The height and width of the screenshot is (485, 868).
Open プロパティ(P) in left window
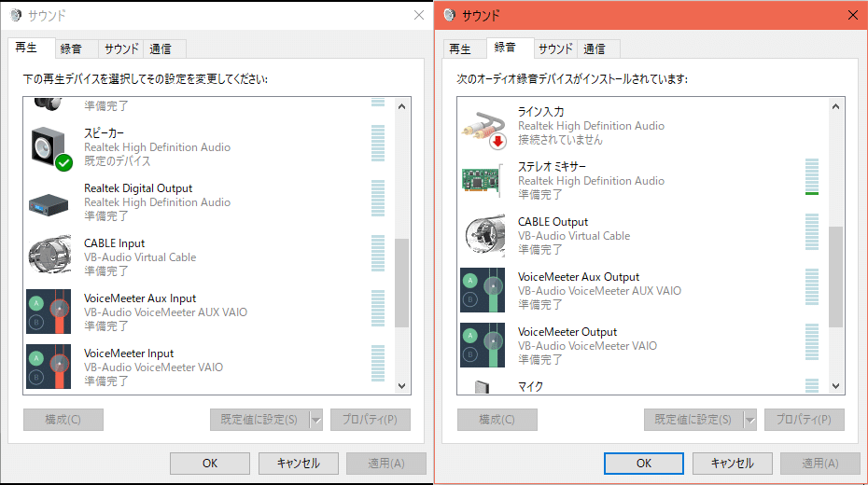click(371, 420)
